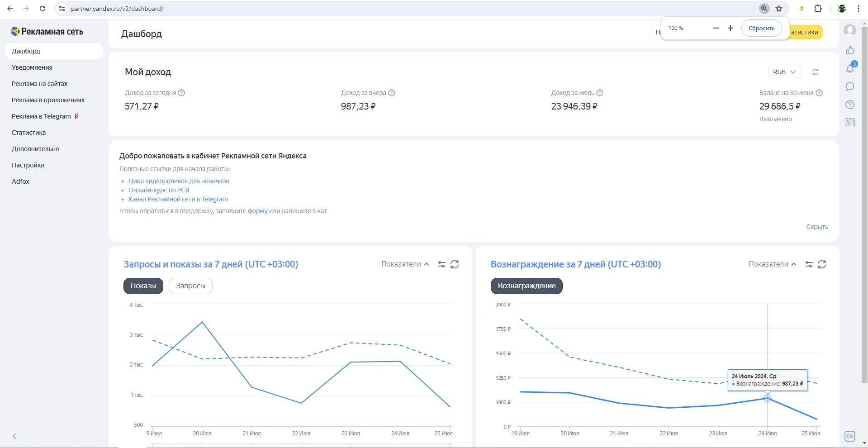Click the zoom magnifier icon in address bar

coord(764,9)
